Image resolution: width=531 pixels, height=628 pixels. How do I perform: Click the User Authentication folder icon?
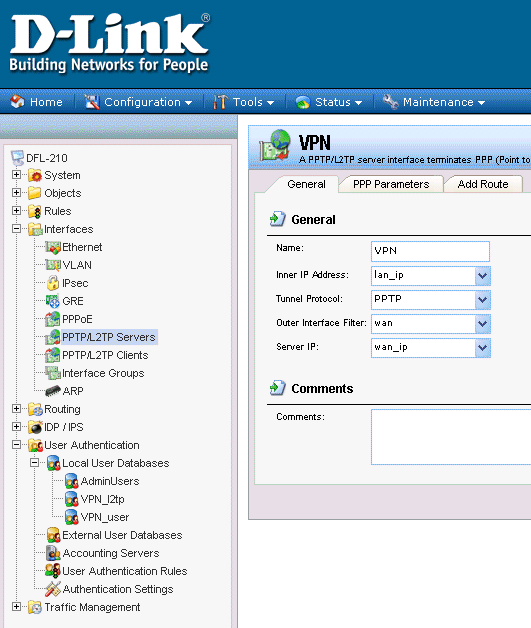pyautogui.click(x=35, y=445)
